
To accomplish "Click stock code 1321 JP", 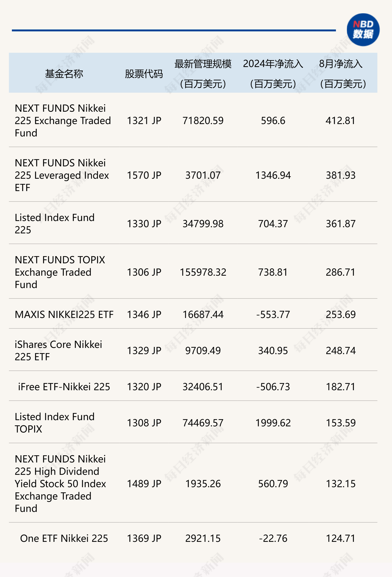I will pos(144,121).
